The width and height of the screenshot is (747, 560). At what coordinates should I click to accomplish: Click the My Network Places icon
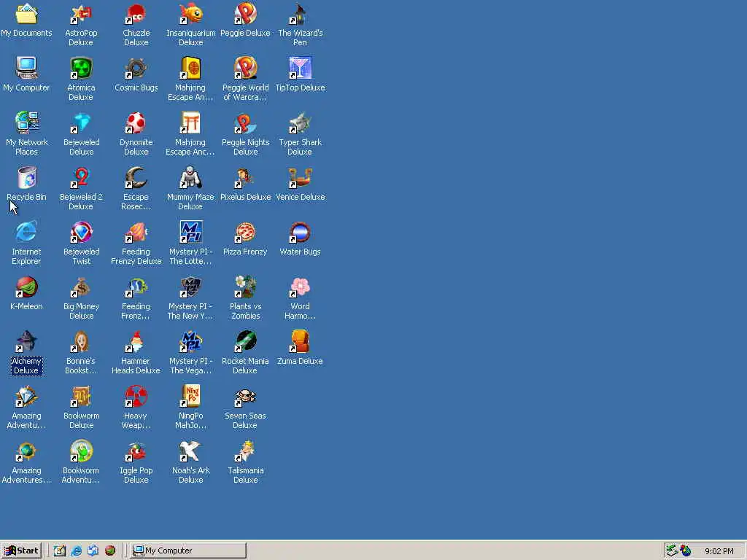(27, 122)
